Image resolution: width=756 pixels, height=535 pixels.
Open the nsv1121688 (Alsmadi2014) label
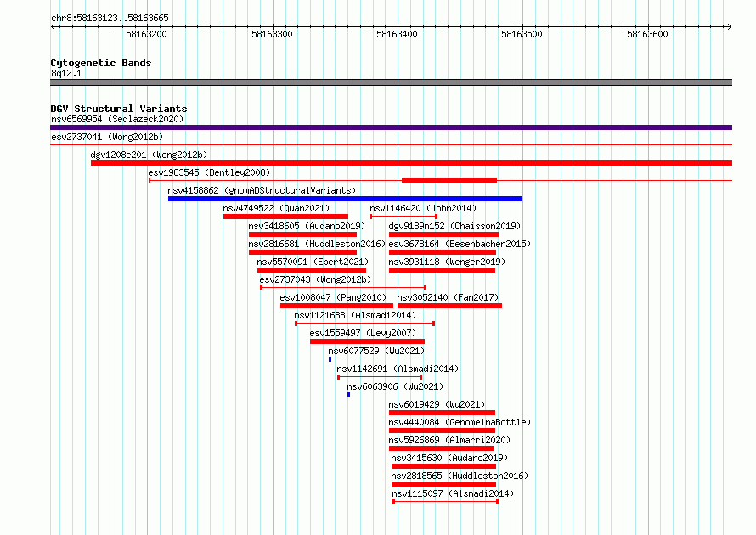click(355, 315)
